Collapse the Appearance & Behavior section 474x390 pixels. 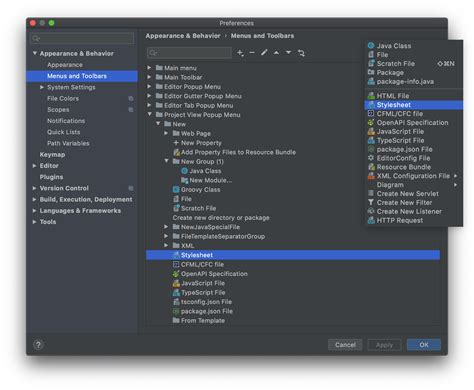click(35, 53)
